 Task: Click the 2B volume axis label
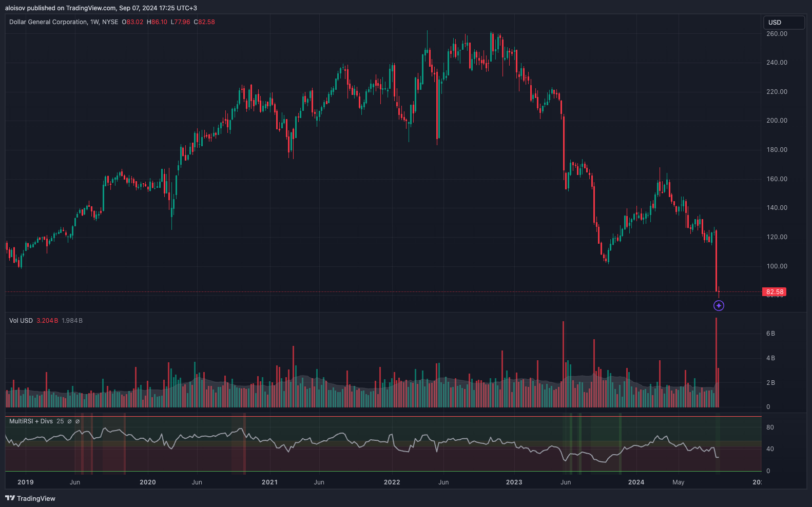[770, 383]
